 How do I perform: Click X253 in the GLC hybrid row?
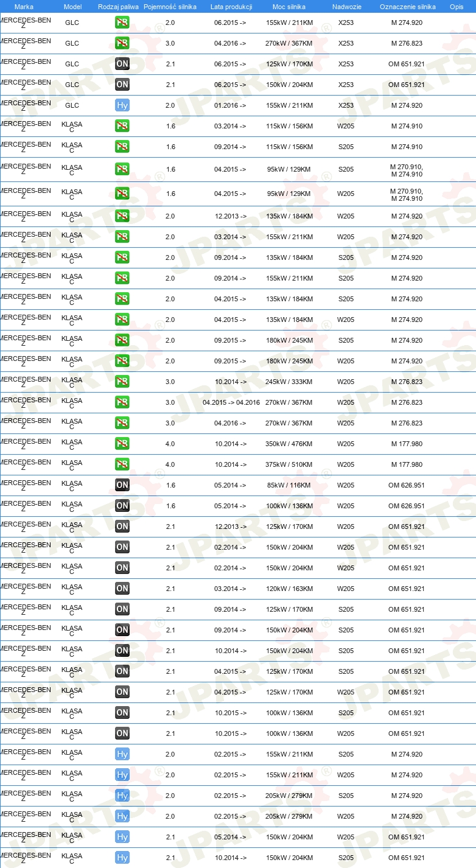(x=346, y=106)
